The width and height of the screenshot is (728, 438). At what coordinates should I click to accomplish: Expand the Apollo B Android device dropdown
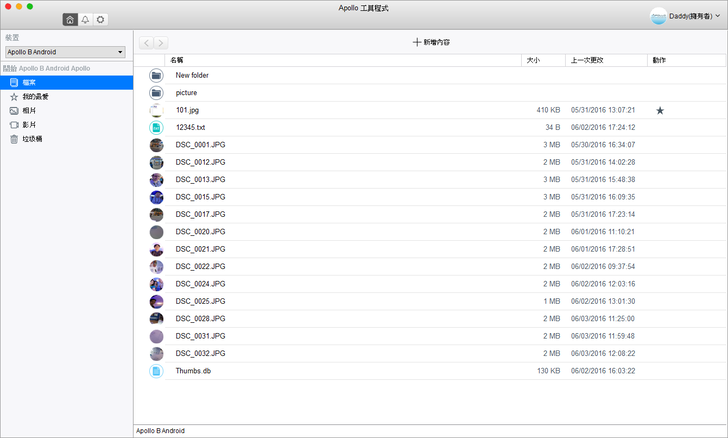point(64,51)
